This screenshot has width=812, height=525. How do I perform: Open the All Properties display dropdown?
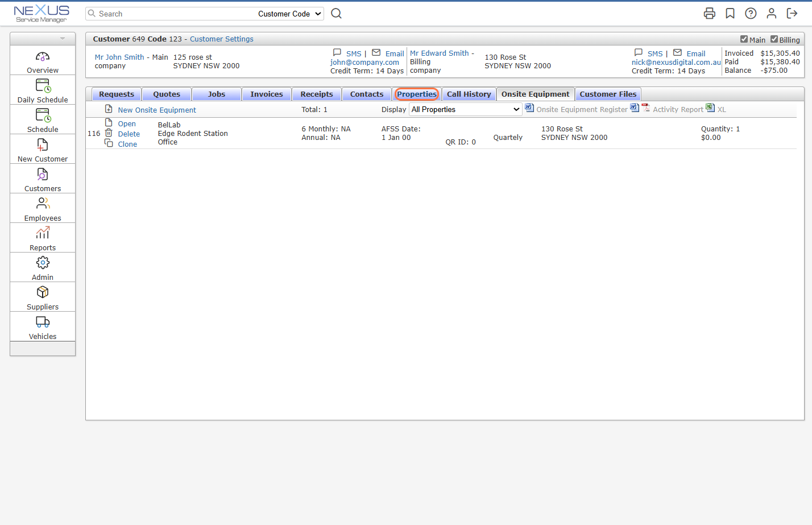(466, 109)
